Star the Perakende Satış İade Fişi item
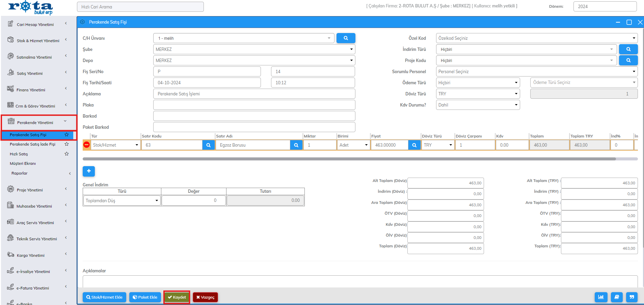Screen dimensions: 644x305 point(66,144)
